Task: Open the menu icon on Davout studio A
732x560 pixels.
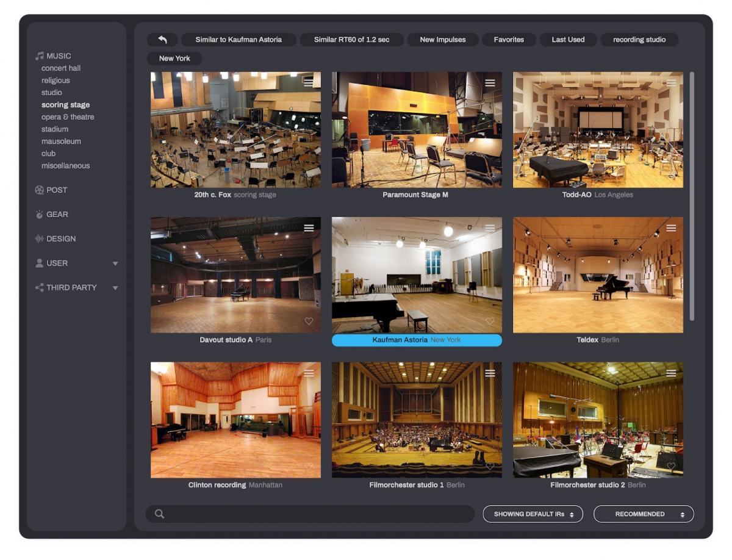Action: pyautogui.click(x=309, y=228)
